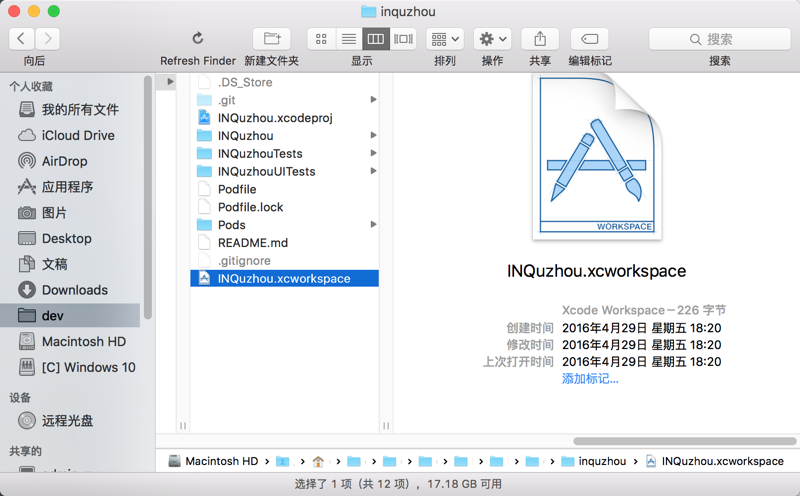Click the share (共享) icon

tap(540, 39)
